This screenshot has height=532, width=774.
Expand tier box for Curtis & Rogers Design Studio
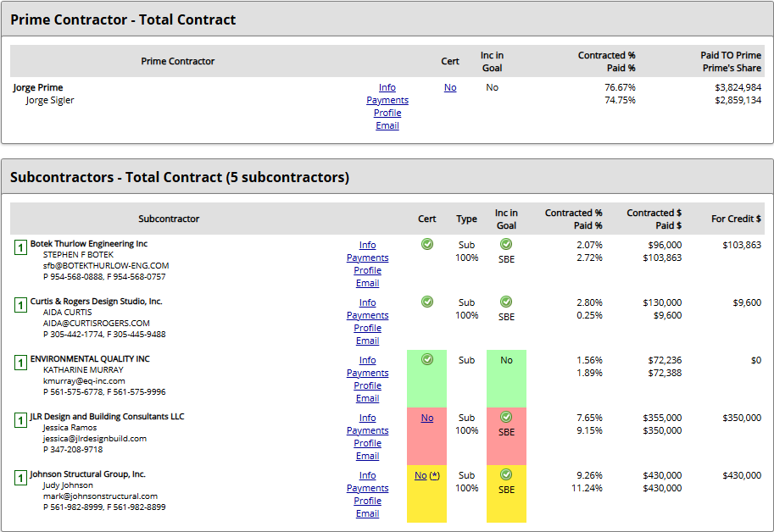pos(20,305)
